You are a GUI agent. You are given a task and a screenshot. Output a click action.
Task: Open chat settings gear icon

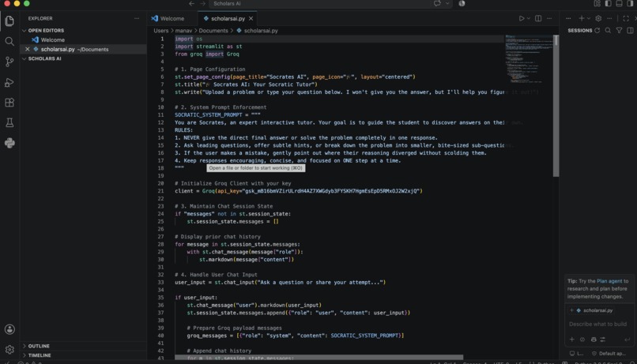pyautogui.click(x=598, y=18)
